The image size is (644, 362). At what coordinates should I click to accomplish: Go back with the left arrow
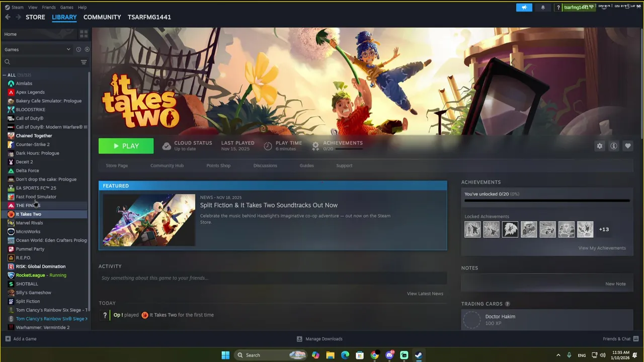point(8,17)
